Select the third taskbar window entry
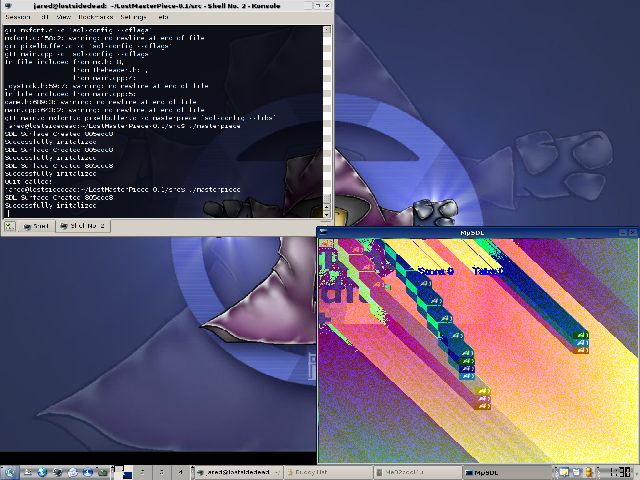The width and height of the screenshot is (640, 480). point(417,472)
